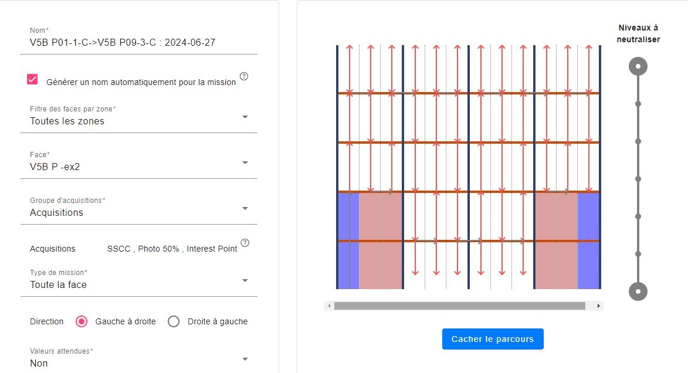Click the horizontal scrollbar thumb under diagram
Image resolution: width=688 pixels, height=373 pixels.
pos(459,306)
